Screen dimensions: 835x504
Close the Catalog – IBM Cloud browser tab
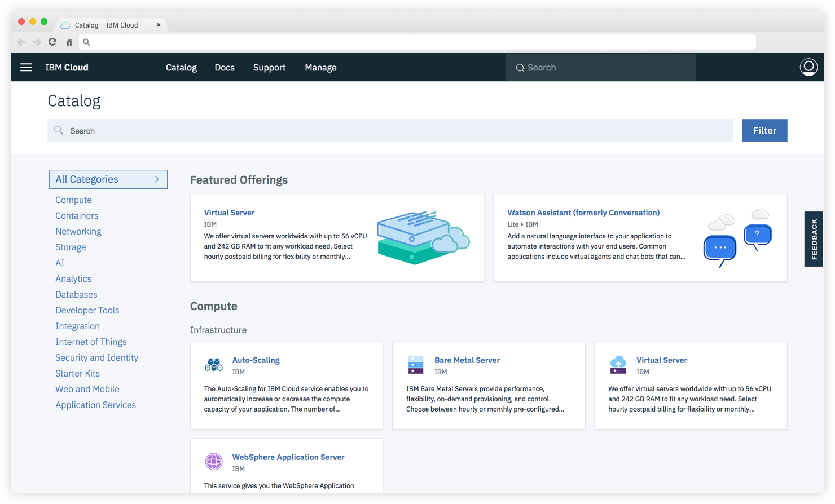pyautogui.click(x=159, y=25)
